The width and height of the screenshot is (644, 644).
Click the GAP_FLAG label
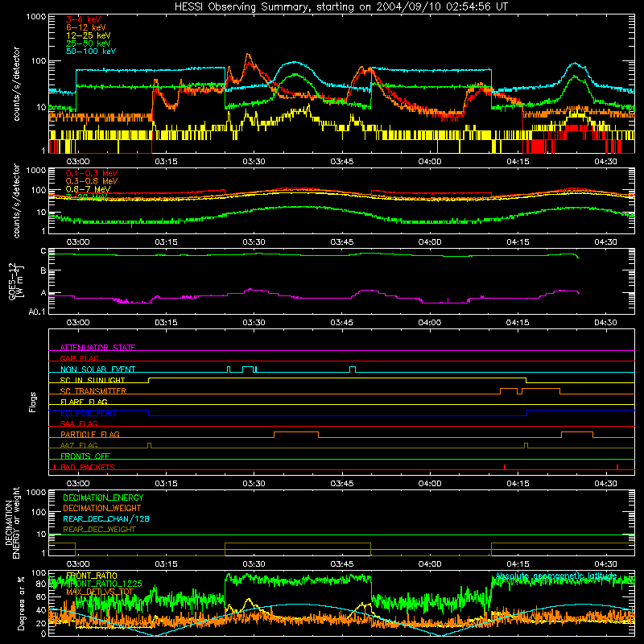pos(79,358)
